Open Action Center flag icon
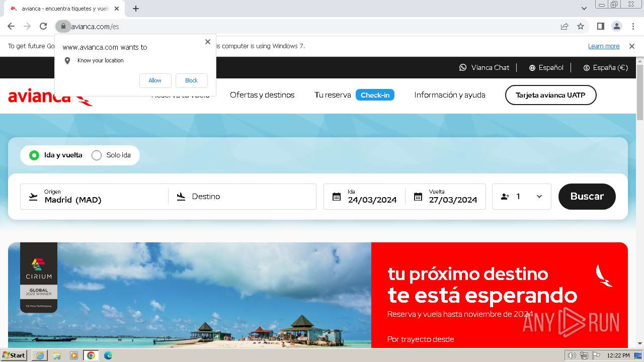This screenshot has width=644, height=362. pos(596,355)
